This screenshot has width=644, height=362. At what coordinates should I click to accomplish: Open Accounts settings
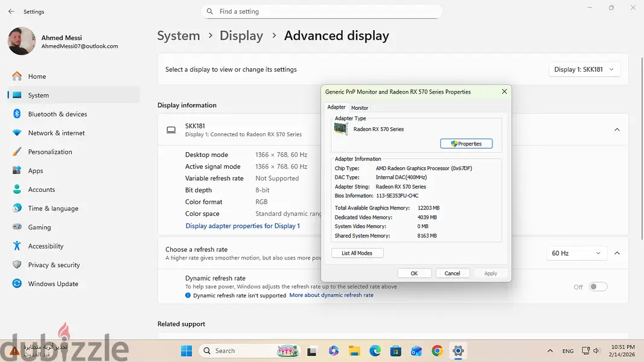pyautogui.click(x=74, y=189)
